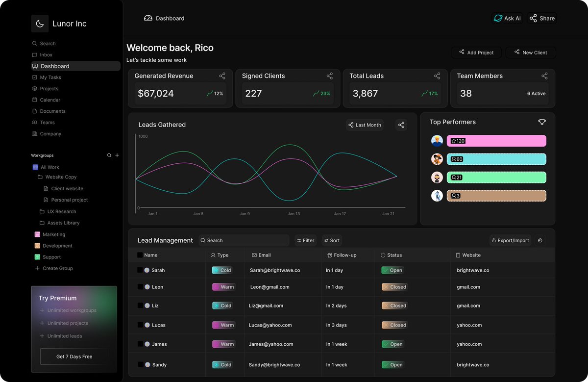Select the Dashboard sidebar item
The height and width of the screenshot is (382, 588).
tap(75, 66)
